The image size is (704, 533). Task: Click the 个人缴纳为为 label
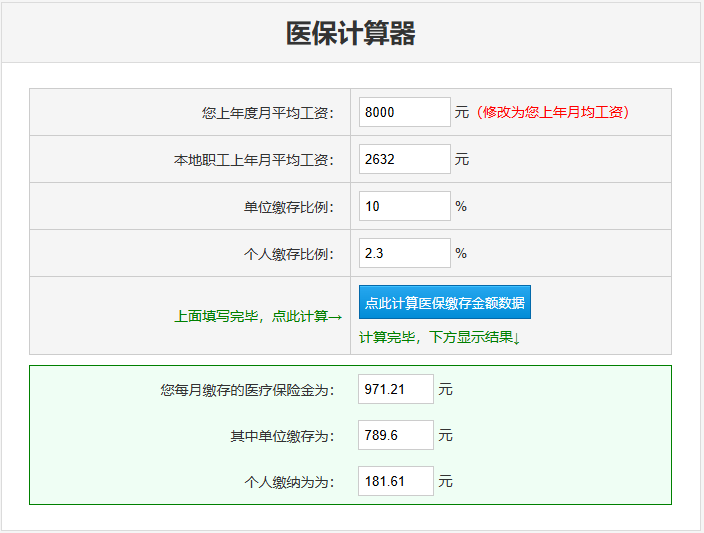click(288, 482)
